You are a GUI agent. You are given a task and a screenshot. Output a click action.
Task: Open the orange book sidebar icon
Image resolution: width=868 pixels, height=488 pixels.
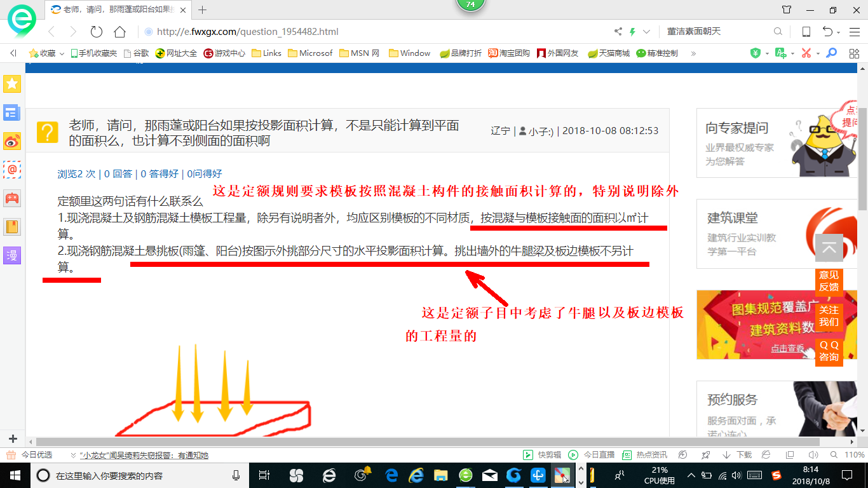(x=12, y=226)
